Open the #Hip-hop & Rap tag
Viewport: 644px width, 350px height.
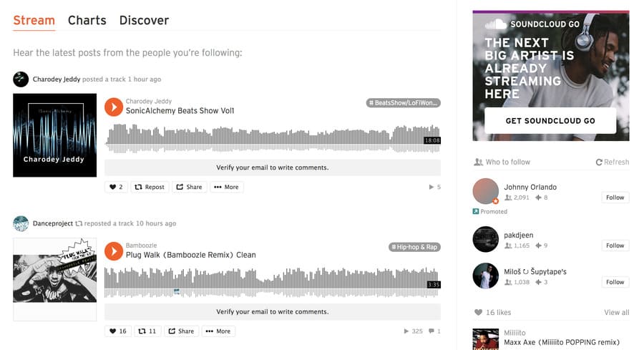coord(414,247)
